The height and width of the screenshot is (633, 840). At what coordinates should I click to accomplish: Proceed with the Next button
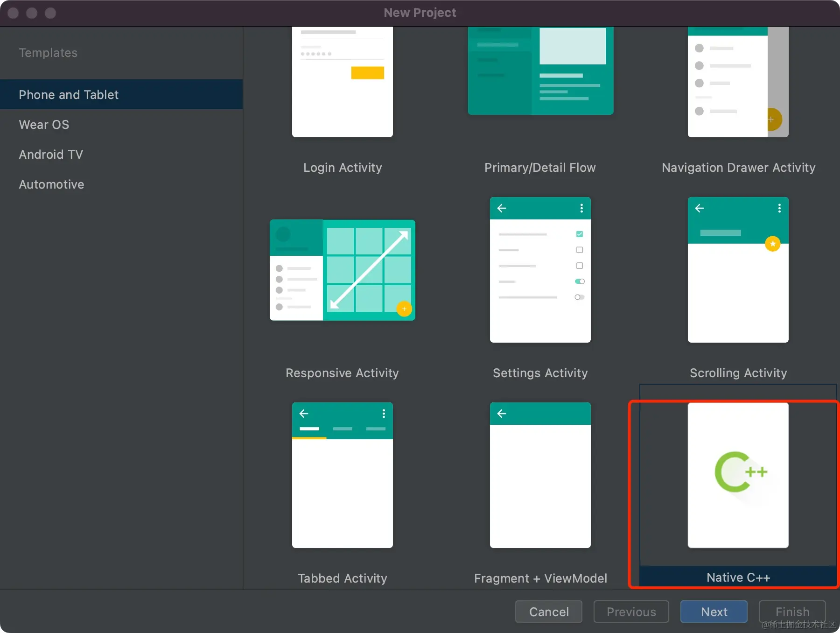tap(714, 612)
